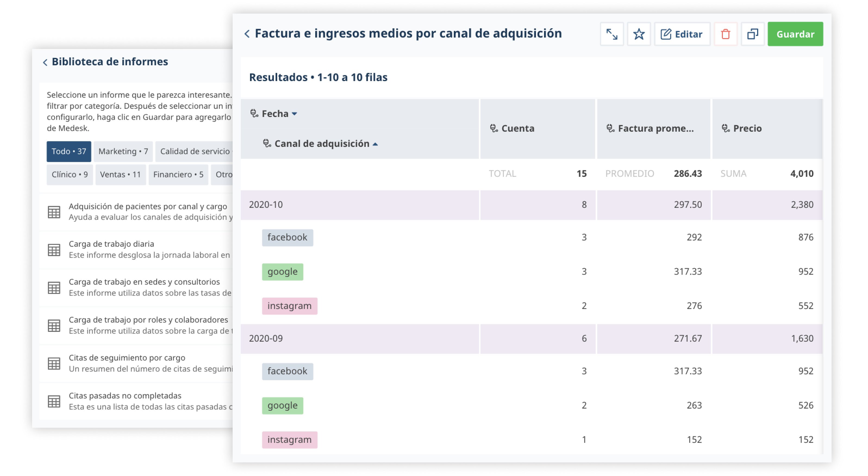Image resolution: width=868 pixels, height=476 pixels.
Task: Click table icon for Citas pasadas no completadas
Action: click(x=54, y=401)
